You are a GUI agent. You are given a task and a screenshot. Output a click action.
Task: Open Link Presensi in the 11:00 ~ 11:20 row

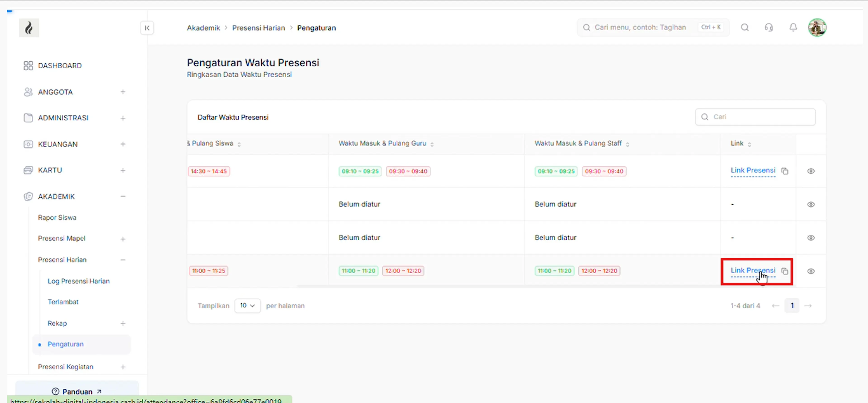753,270
